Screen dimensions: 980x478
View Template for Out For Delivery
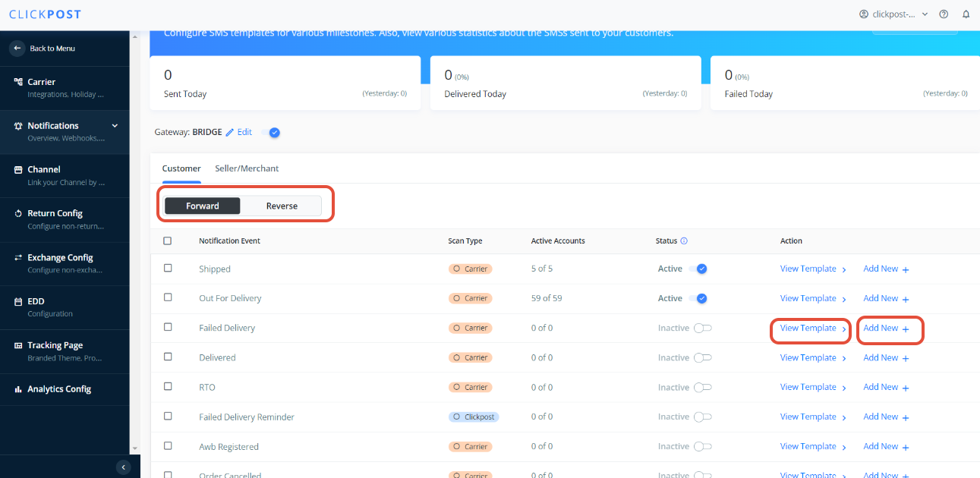813,298
